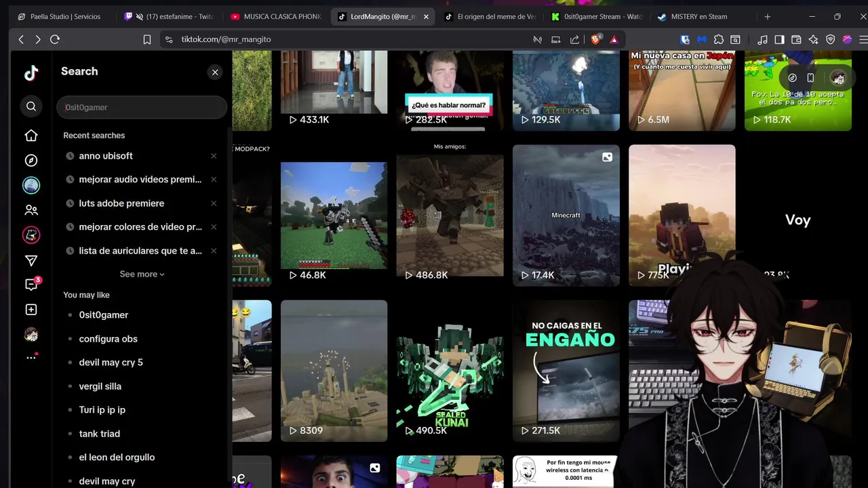
Task: Close the Search panel with X
Action: (215, 72)
